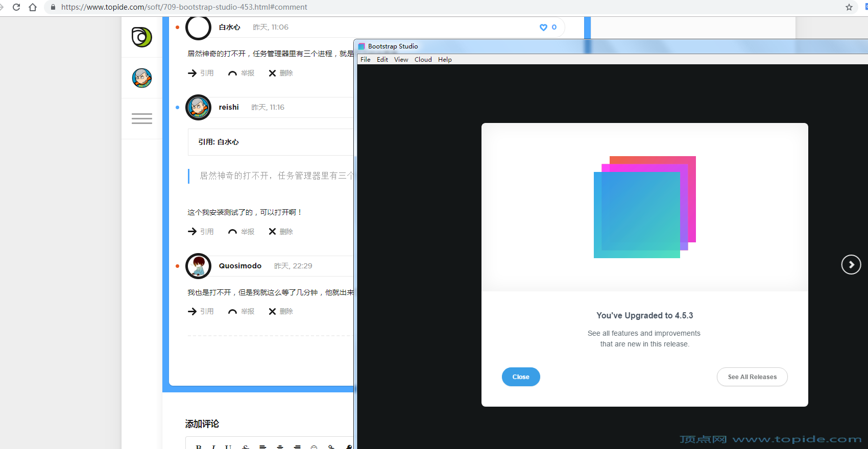Like 白水心's comment with the heart
868x449 pixels.
(543, 28)
